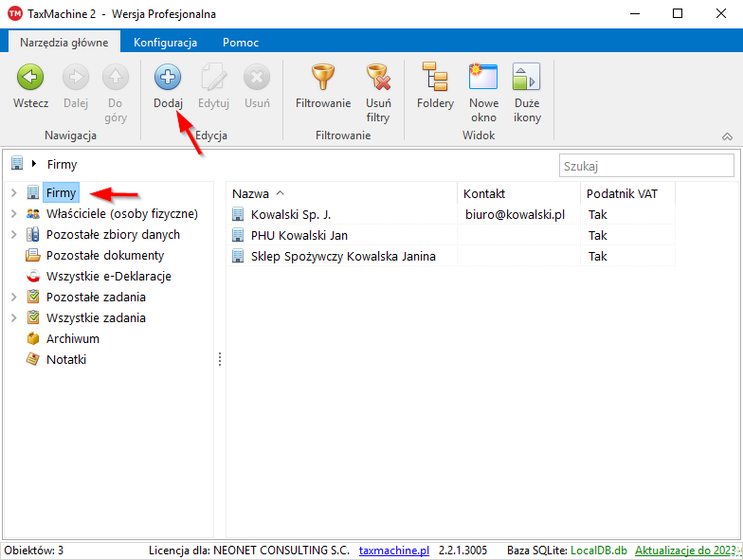This screenshot has width=743, height=560.
Task: Open the Filtrowanie funnel tool
Action: (322, 78)
